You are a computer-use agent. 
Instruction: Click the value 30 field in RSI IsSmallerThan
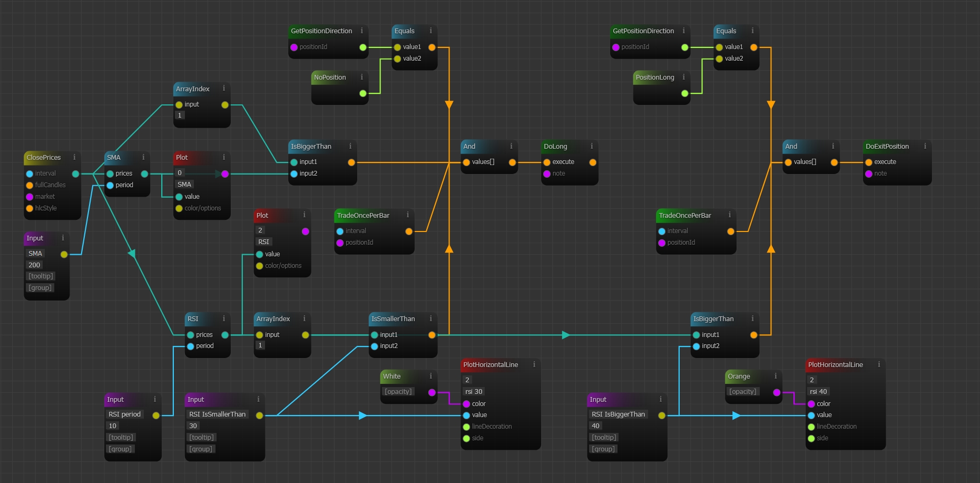pos(193,426)
